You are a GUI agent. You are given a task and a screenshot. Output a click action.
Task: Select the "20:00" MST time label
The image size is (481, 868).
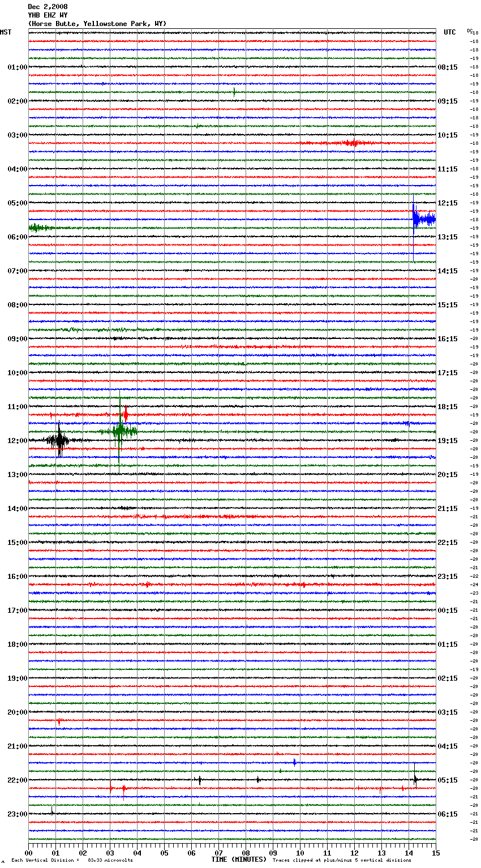pyautogui.click(x=17, y=712)
